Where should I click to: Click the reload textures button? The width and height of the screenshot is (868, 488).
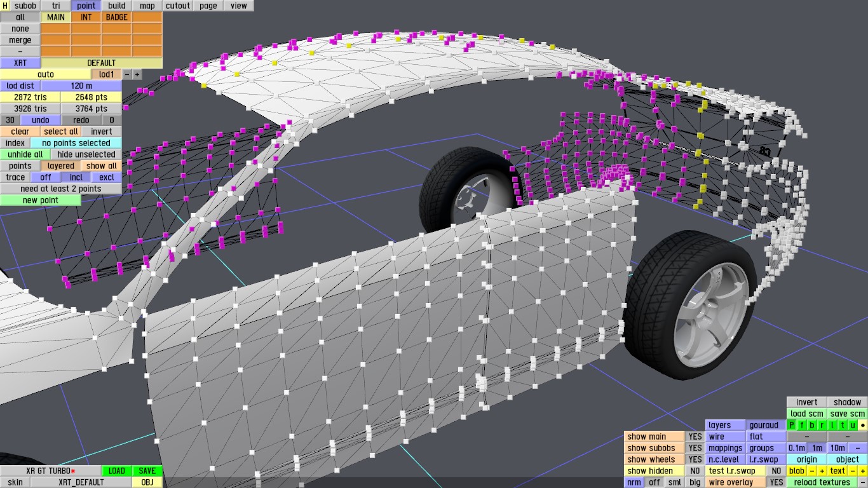coord(822,482)
